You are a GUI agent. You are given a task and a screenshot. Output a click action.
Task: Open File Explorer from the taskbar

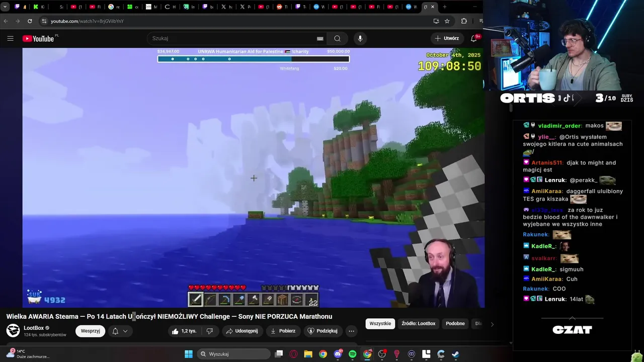click(x=308, y=354)
